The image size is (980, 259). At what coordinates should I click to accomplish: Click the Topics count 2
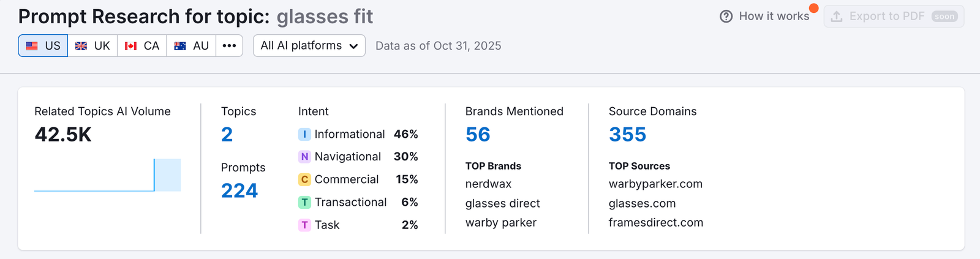(227, 135)
